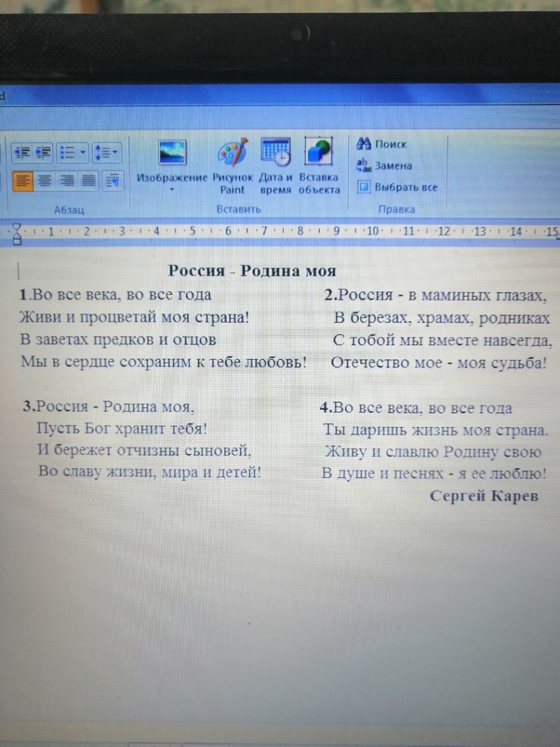Open the line spacing dropdown
The height and width of the screenshot is (747, 560).
pyautogui.click(x=106, y=152)
